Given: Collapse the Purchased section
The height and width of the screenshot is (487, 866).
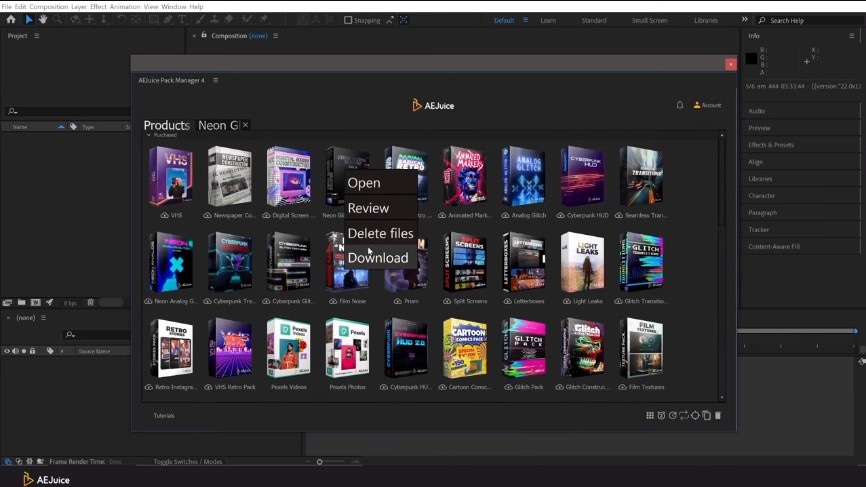Looking at the screenshot, I should click(x=149, y=135).
